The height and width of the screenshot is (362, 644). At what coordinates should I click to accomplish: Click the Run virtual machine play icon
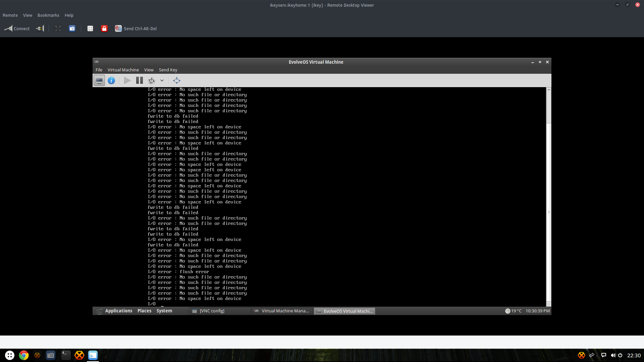pyautogui.click(x=127, y=80)
